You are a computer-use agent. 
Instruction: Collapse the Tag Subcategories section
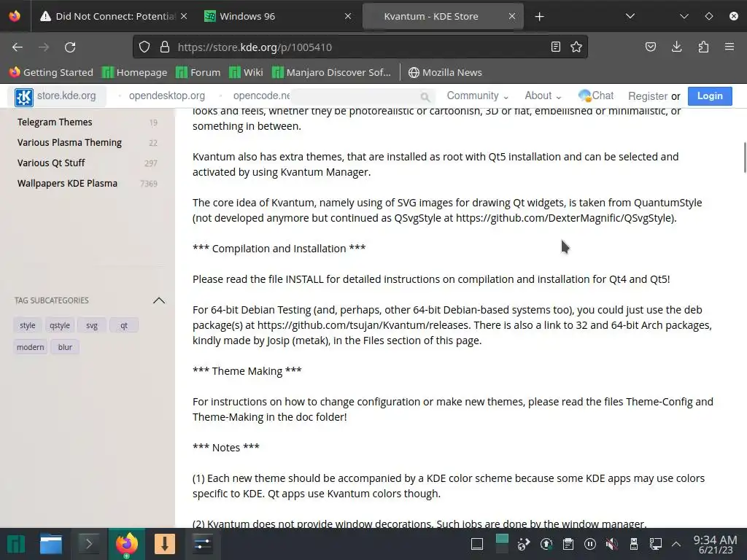(x=158, y=300)
